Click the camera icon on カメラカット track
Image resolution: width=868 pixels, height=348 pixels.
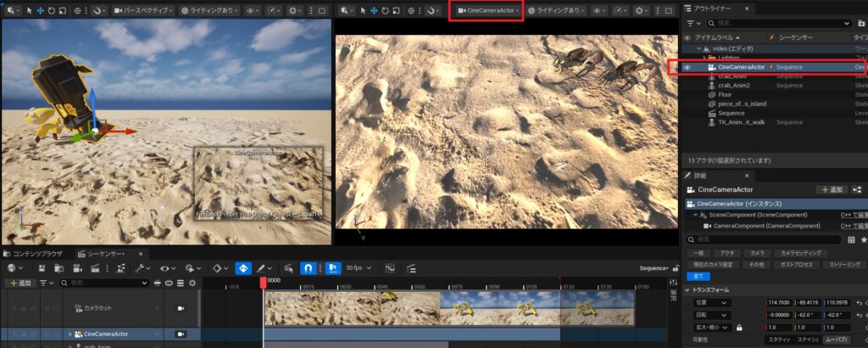click(x=181, y=308)
